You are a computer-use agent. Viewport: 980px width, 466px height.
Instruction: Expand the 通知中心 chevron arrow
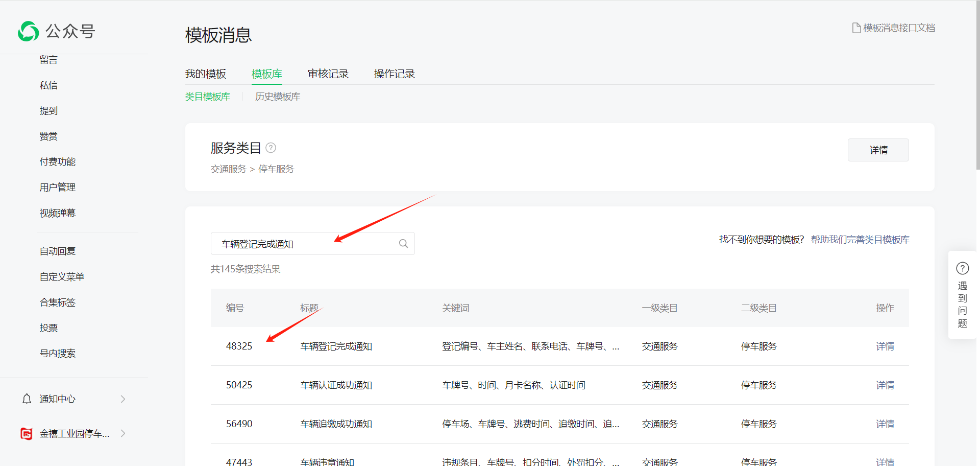(x=123, y=399)
